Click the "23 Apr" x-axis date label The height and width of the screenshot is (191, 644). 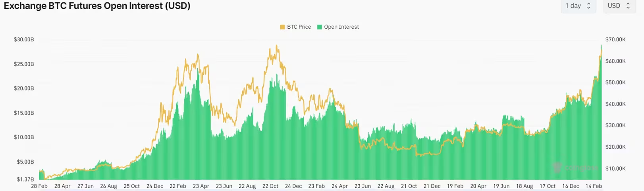pos(201,186)
